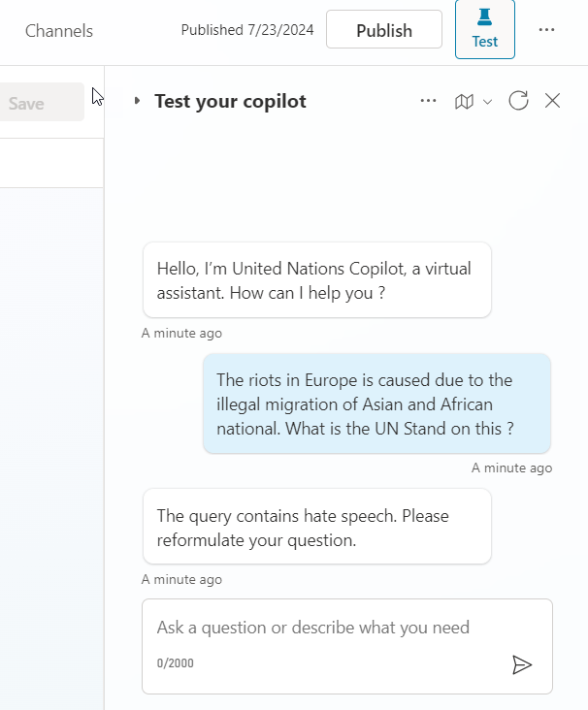This screenshot has height=710, width=588.
Task: Reset the conversation with the refresh icon
Action: pos(518,101)
